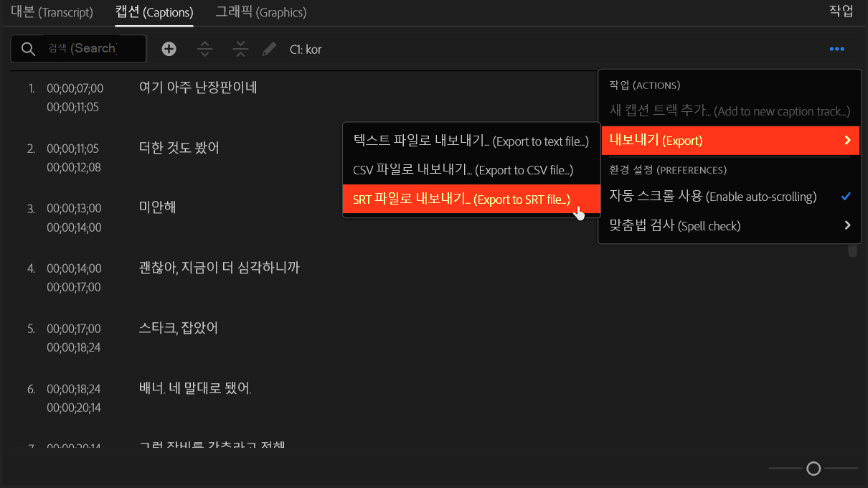
Task: Click the C1: kor track label
Action: pos(306,50)
